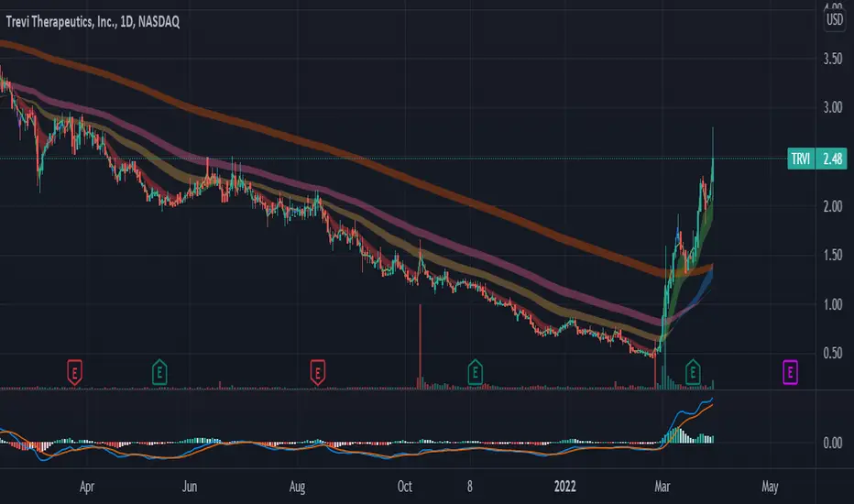Click the USD currency label
The height and width of the screenshot is (504, 854).
(x=835, y=20)
